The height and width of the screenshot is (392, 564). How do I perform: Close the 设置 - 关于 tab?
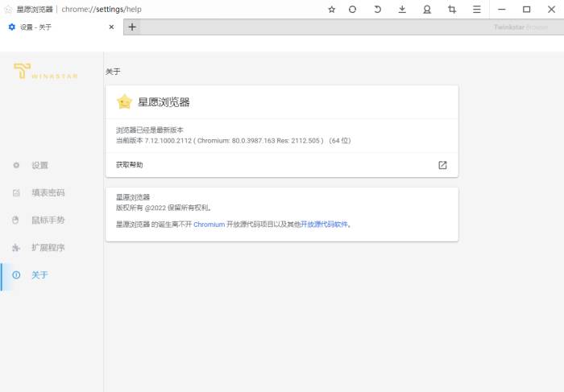[x=111, y=27]
